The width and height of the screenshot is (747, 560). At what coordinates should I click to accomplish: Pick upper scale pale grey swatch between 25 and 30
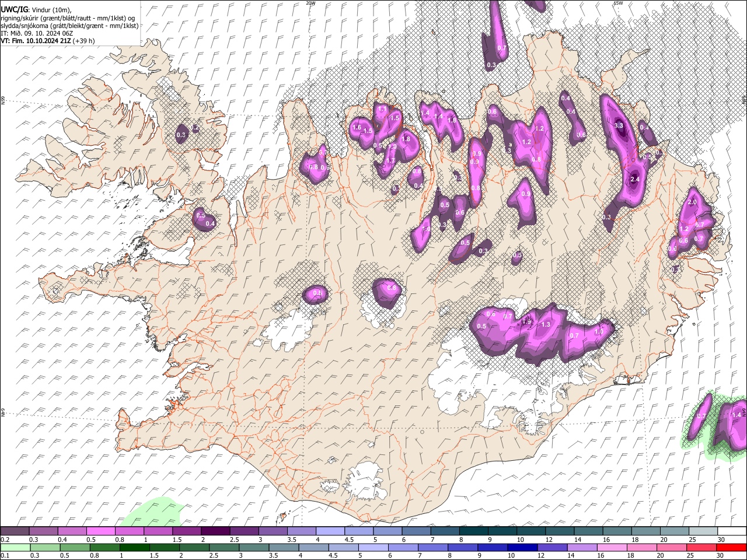coord(703,531)
